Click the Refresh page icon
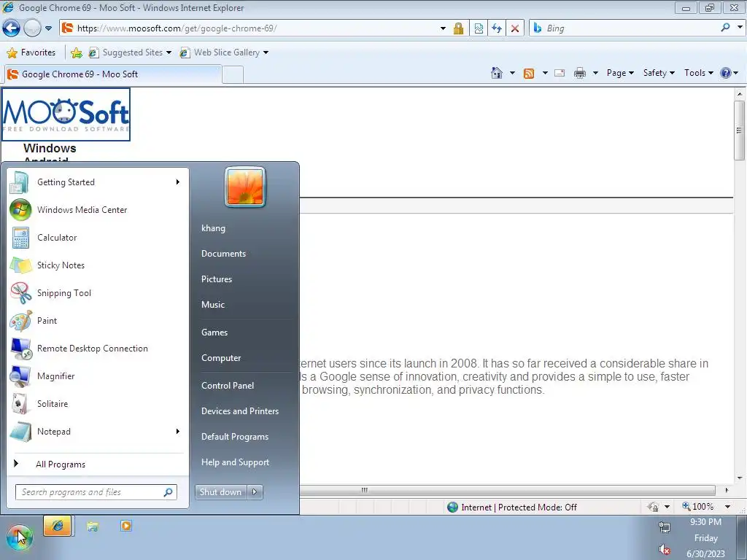The width and height of the screenshot is (747, 560). click(496, 28)
